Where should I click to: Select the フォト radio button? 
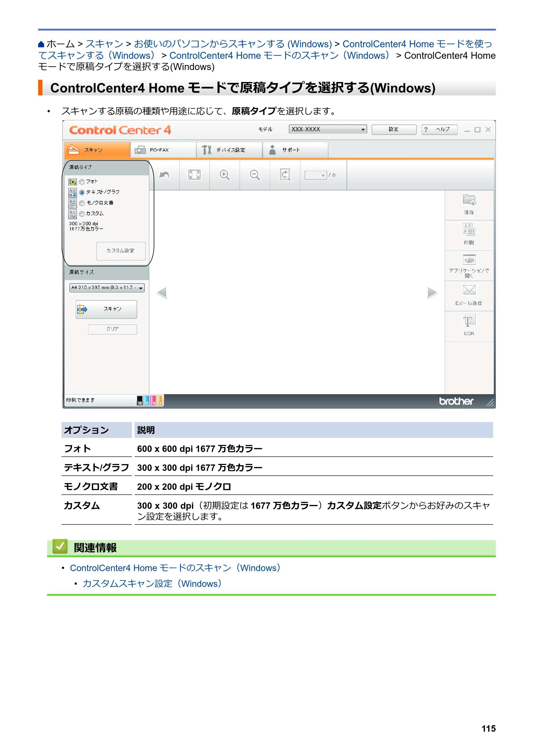(x=82, y=182)
